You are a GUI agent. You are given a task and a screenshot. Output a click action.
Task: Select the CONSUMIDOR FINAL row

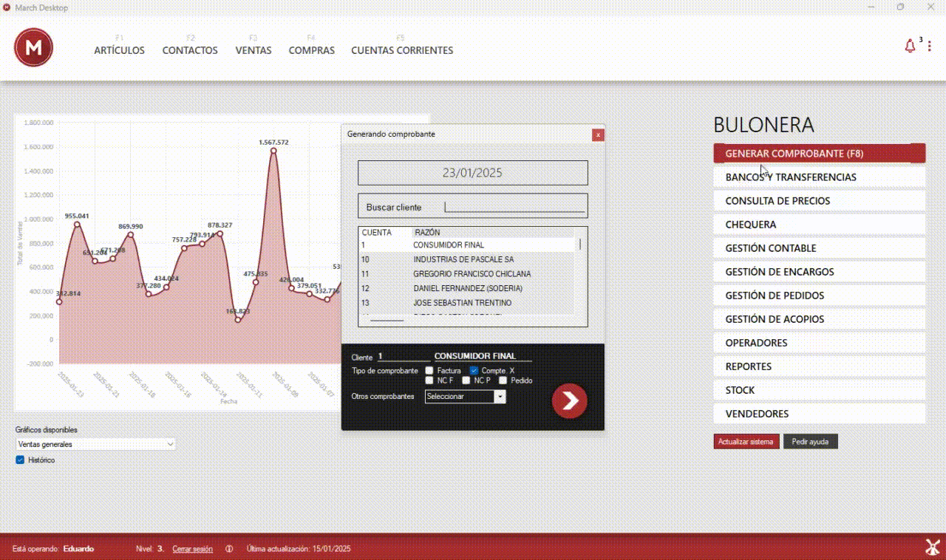point(466,245)
